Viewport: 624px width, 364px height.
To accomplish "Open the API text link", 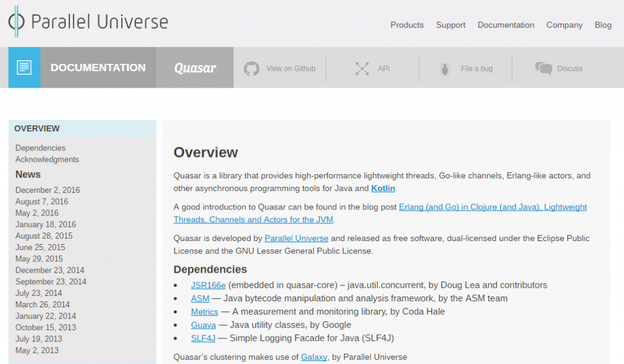I will point(384,69).
